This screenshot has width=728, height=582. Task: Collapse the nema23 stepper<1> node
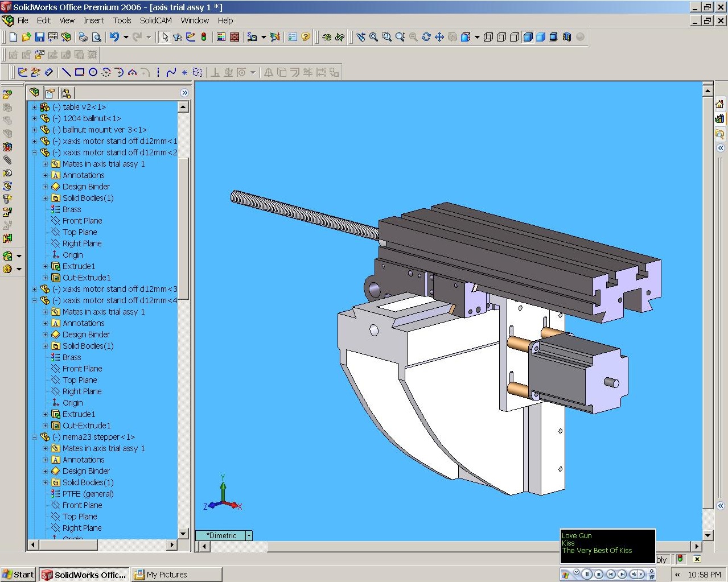(x=34, y=437)
